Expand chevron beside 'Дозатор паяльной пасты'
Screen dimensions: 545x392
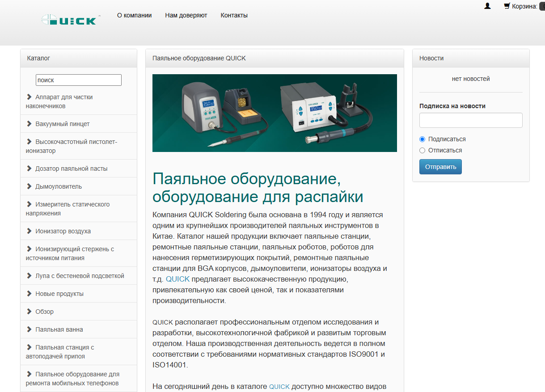click(30, 168)
